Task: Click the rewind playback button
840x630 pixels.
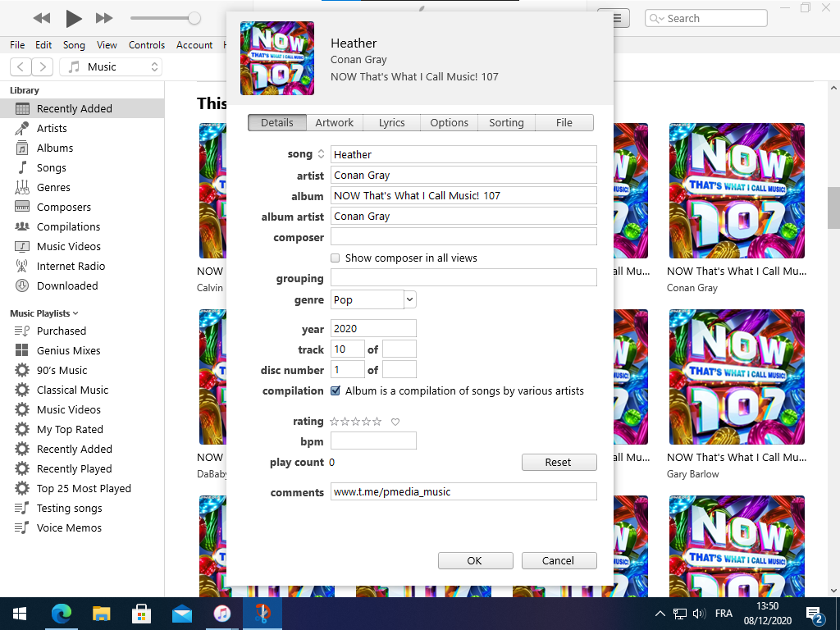Action: 41,18
